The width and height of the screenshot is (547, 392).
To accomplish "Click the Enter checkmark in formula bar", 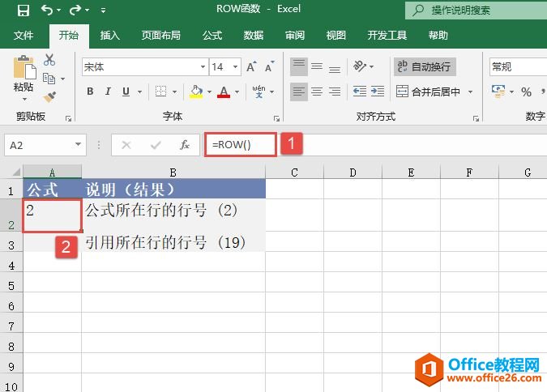I will (x=156, y=145).
